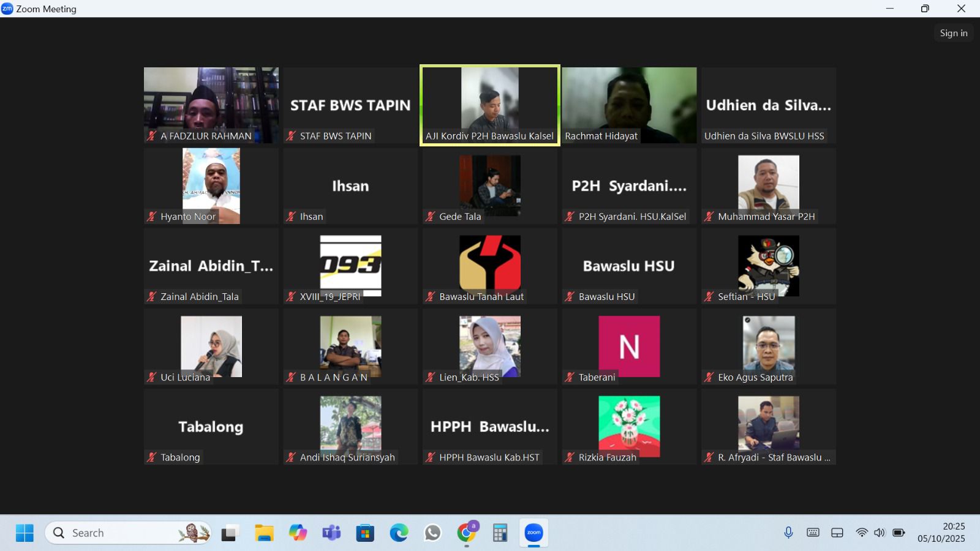Screen dimensions: 980x551
Task: Open the volume control in system tray
Action: point(880,533)
